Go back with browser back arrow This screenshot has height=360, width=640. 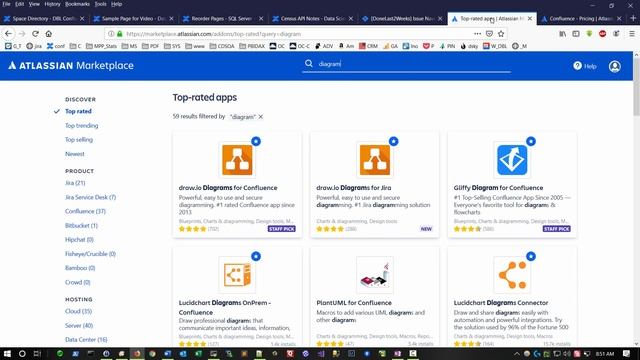(9, 34)
